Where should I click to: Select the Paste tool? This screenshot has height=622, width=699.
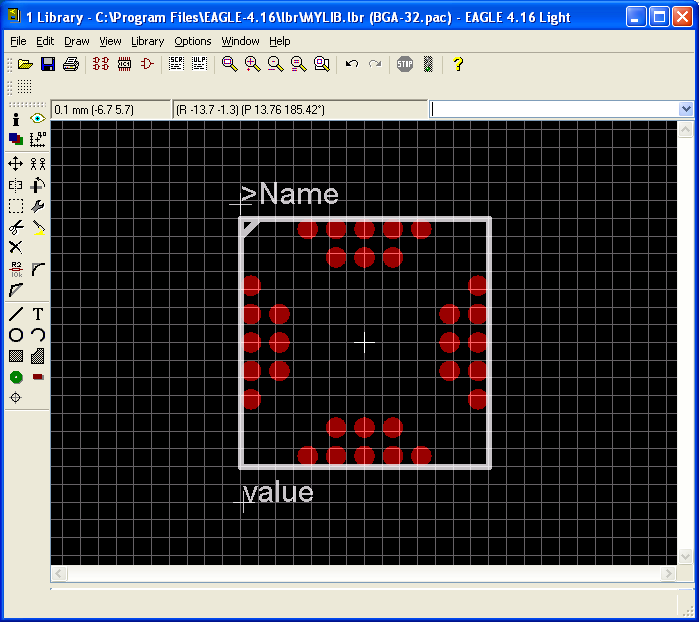pos(38,228)
